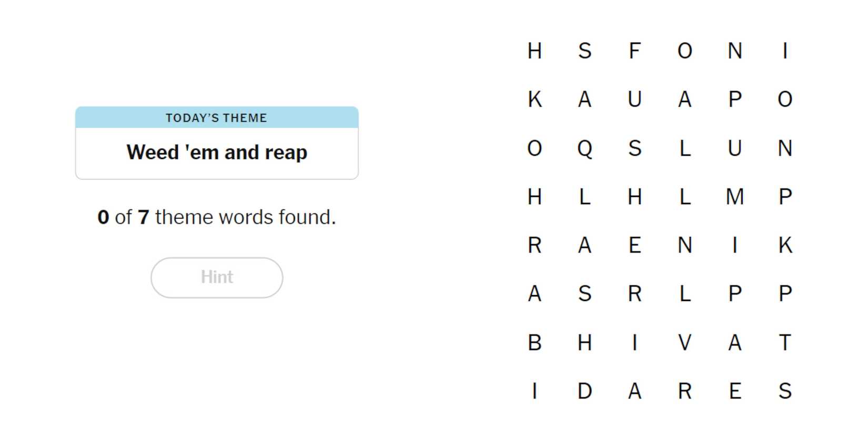
Task: Select the S between Q and L
Action: (x=634, y=148)
